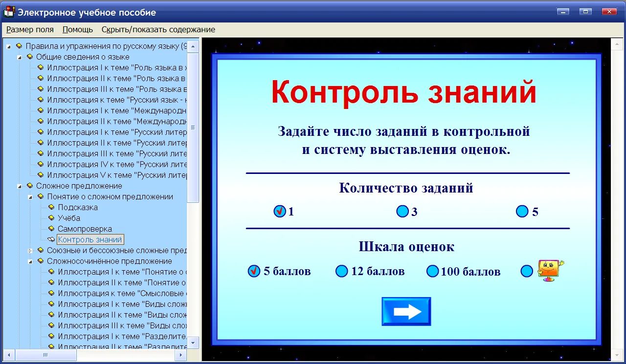Collapse "Сложносочинённое предложение" node

[x=30, y=261]
